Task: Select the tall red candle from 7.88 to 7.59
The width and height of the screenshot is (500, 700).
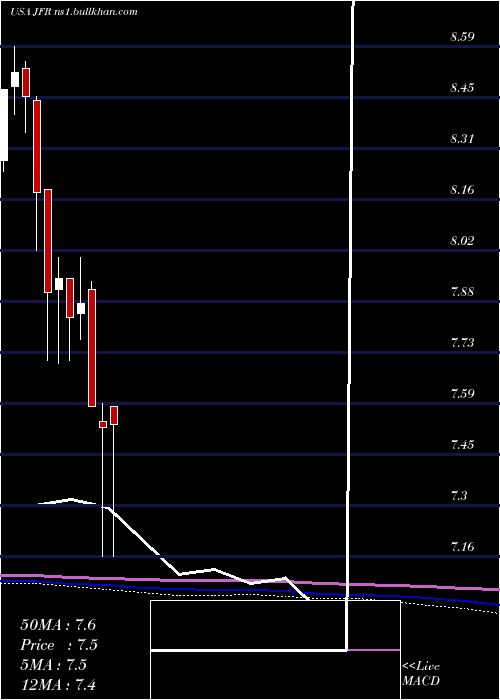Action: pyautogui.click(x=92, y=348)
